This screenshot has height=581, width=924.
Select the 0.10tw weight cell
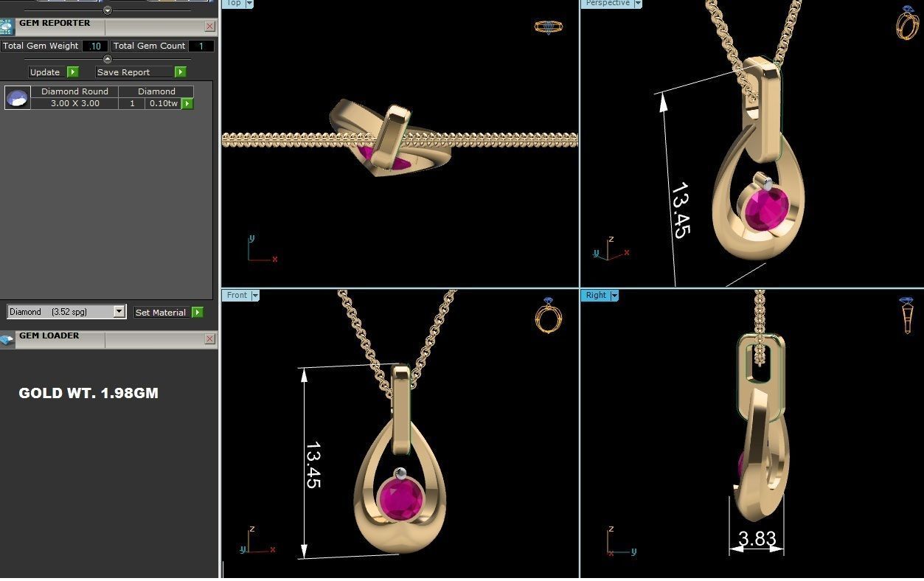[x=164, y=103]
